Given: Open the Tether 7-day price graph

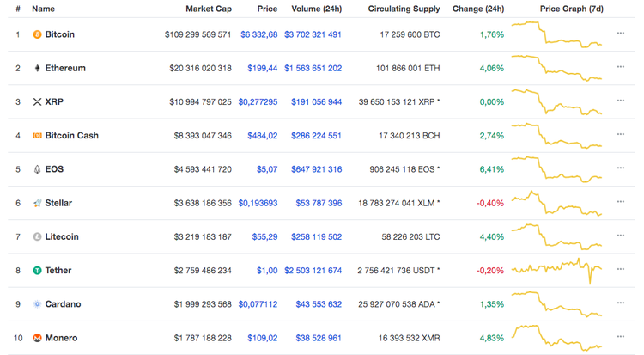Looking at the screenshot, I should pos(556,271).
